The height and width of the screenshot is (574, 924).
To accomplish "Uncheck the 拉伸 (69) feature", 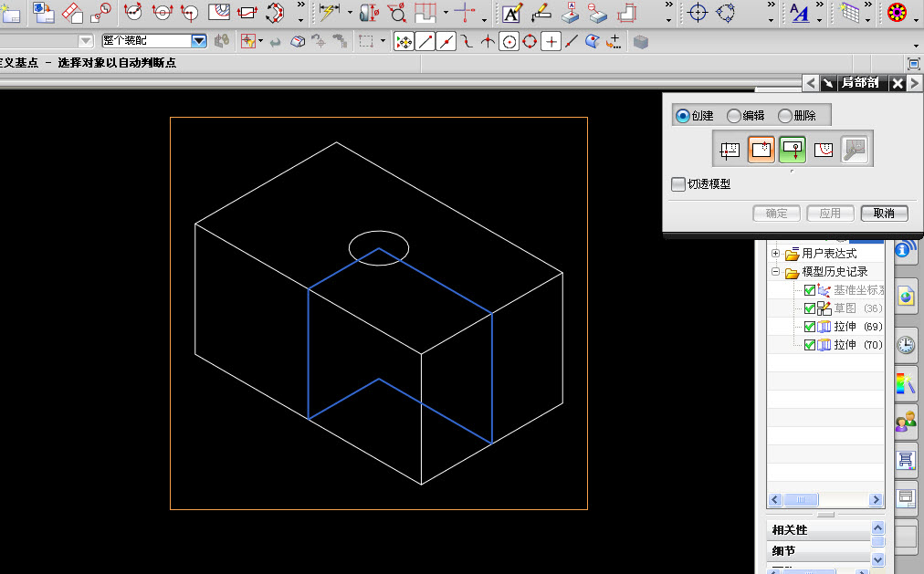I will pos(810,327).
